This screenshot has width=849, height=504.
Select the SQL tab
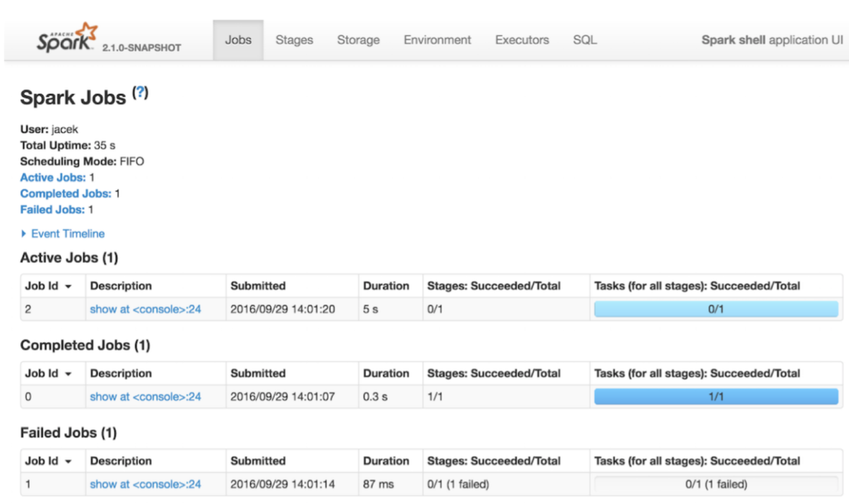point(584,40)
